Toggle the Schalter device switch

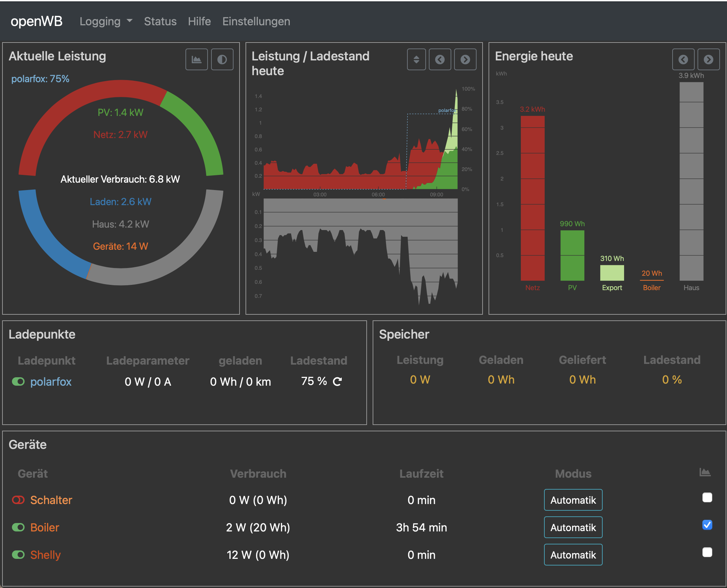click(18, 500)
